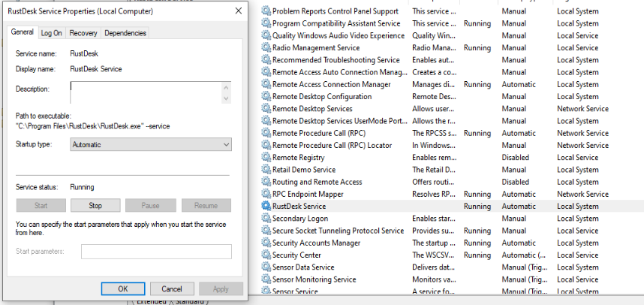This screenshot has width=644, height=305.
Task: Click Running status of Radio Management Service
Action: point(477,47)
